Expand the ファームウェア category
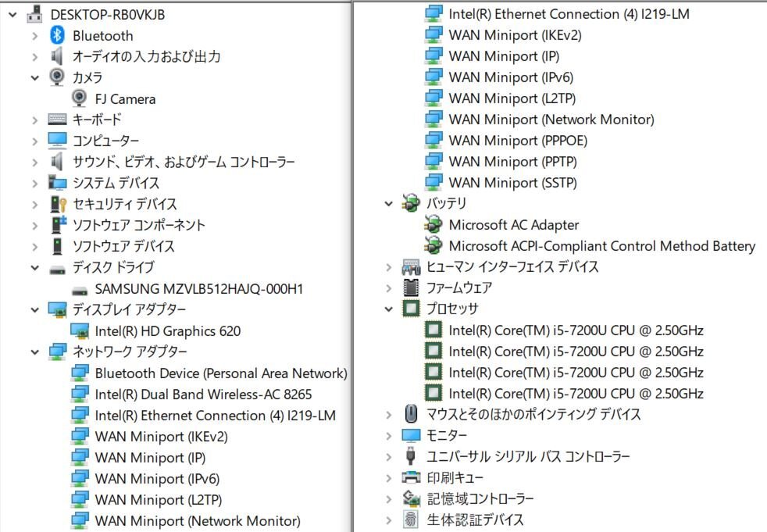Viewport: 767px width, 532px height. click(x=389, y=288)
